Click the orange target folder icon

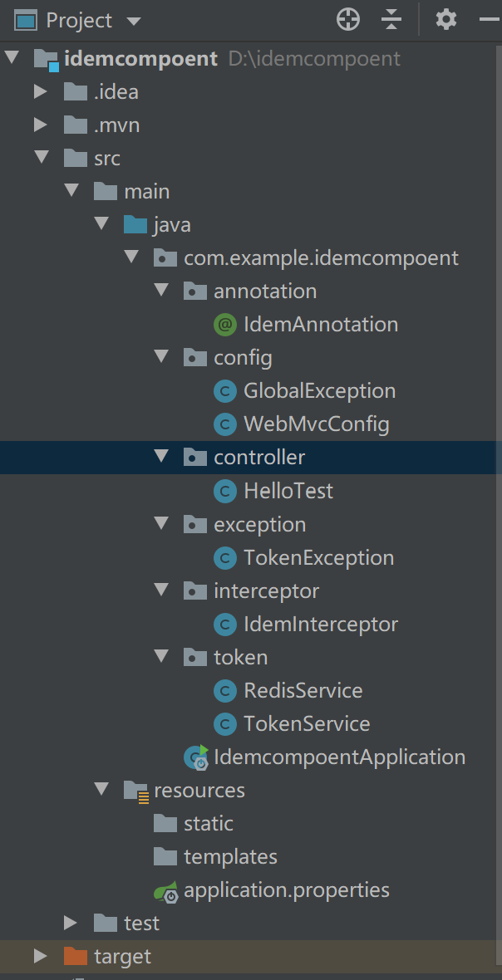coord(76,957)
